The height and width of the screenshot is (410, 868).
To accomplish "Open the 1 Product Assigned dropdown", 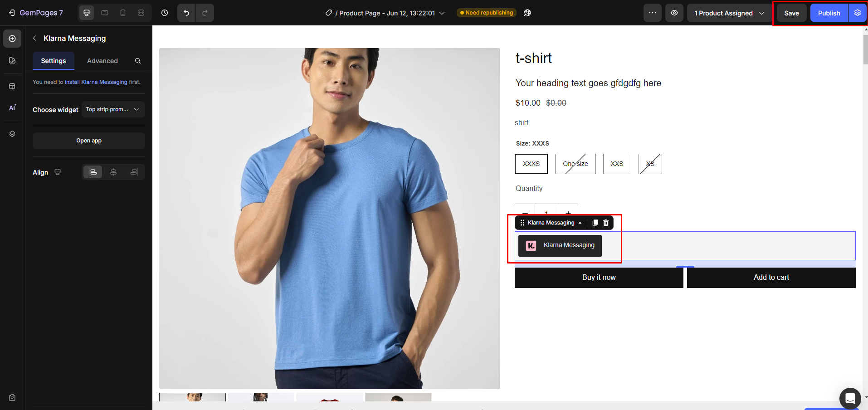I will click(x=729, y=13).
